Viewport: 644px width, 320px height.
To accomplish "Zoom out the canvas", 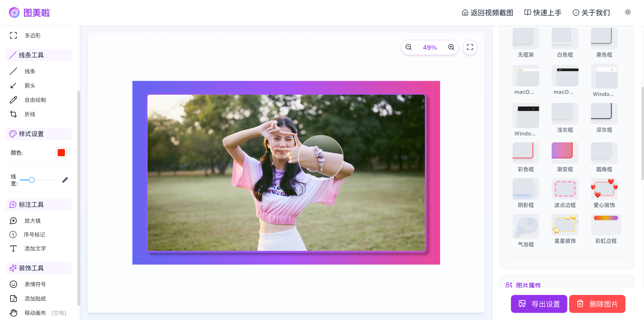I will pos(409,47).
